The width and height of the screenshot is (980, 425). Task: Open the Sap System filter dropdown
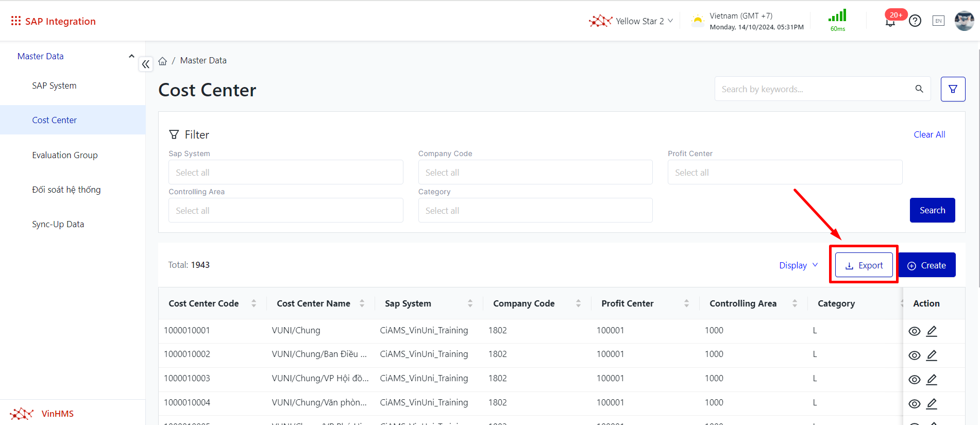click(285, 173)
